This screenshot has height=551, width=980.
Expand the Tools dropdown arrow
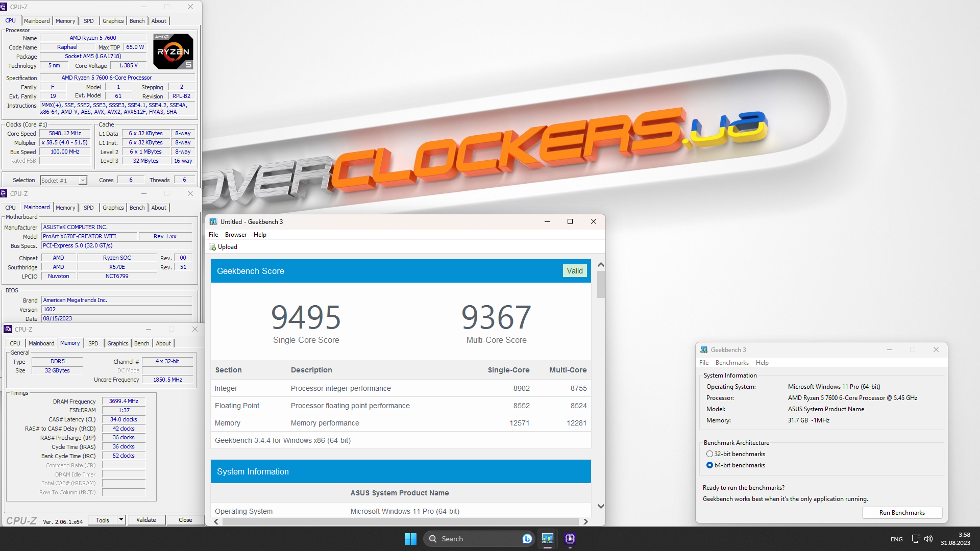pos(121,520)
